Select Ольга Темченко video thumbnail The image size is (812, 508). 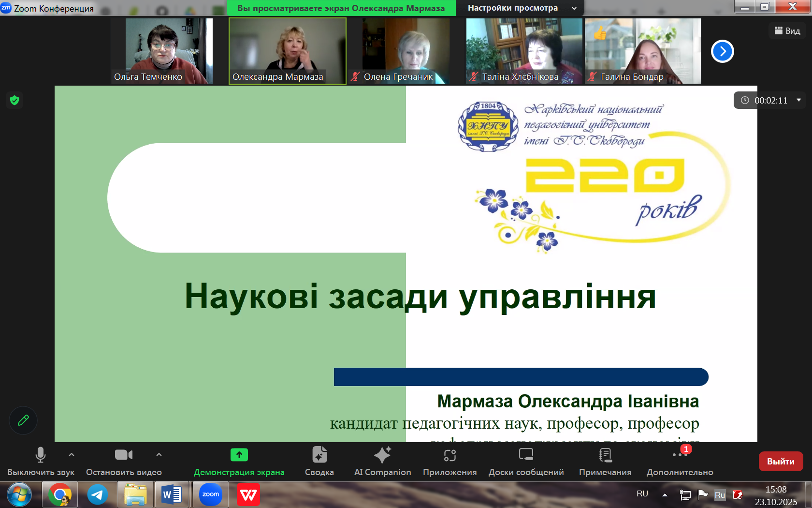[169, 51]
